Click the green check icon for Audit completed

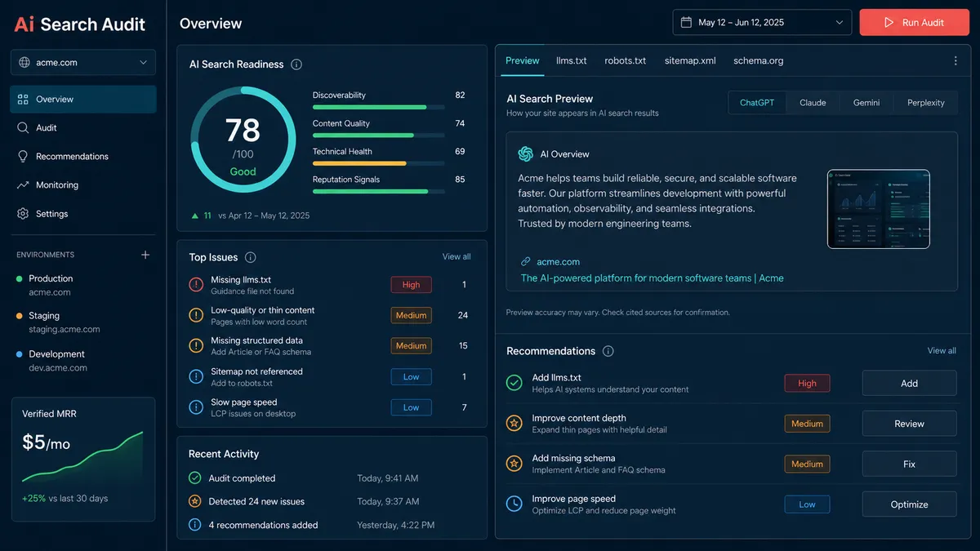[195, 478]
